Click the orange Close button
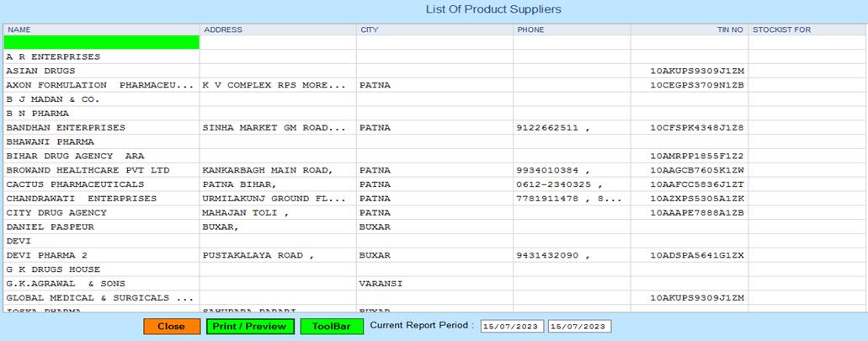This screenshot has width=868, height=341. [x=171, y=327]
